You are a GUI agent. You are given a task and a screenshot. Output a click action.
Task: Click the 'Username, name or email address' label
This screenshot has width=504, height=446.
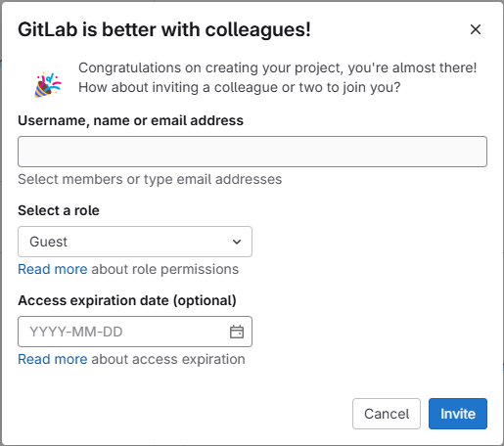point(130,120)
